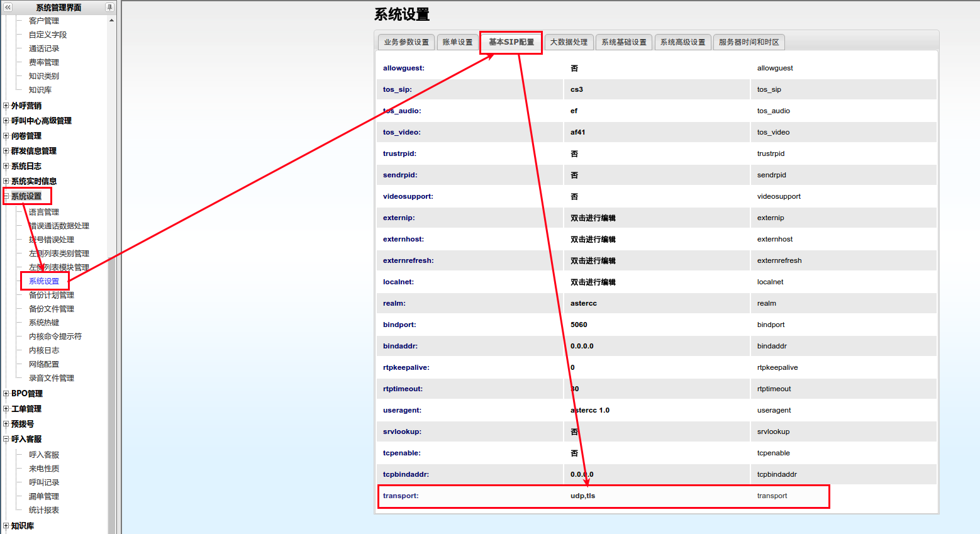Expand the 知识库 plus icon at bottom

click(x=6, y=526)
